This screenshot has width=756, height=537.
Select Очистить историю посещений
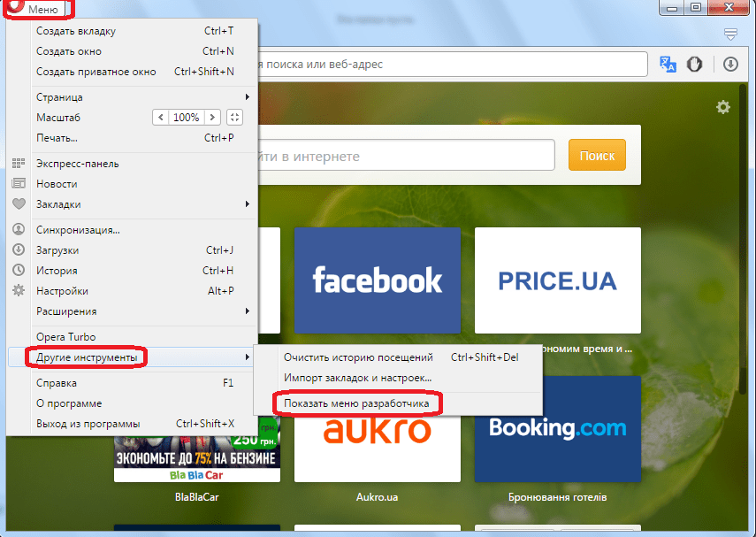358,357
